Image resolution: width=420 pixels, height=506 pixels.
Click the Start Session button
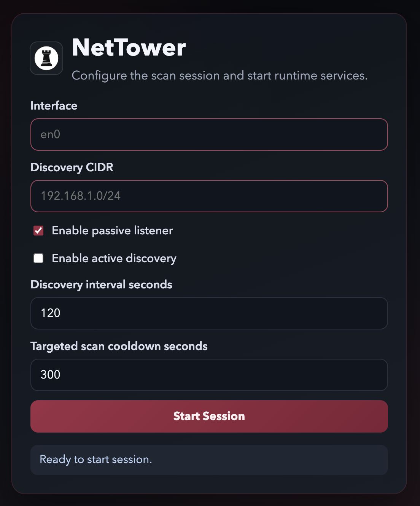[x=209, y=416]
